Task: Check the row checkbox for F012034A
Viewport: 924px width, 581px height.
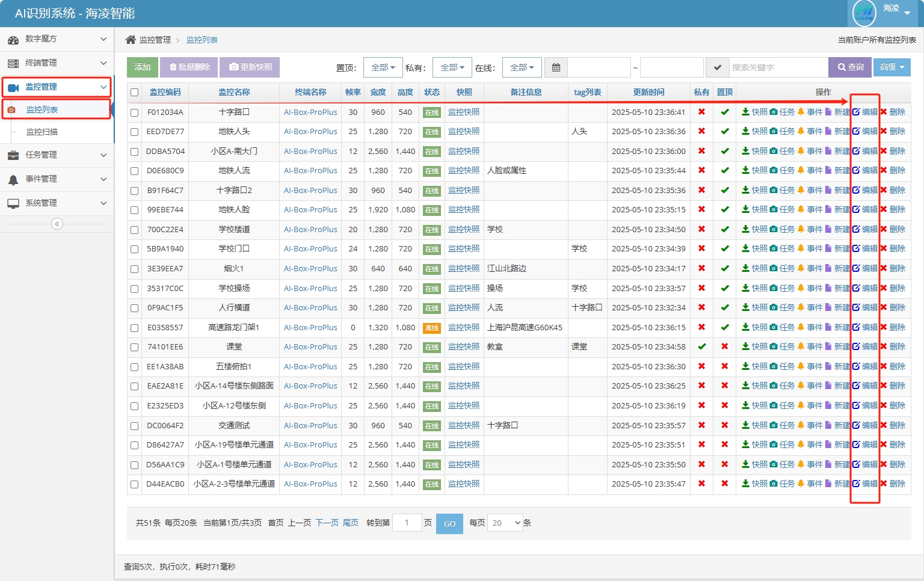Action: point(135,112)
